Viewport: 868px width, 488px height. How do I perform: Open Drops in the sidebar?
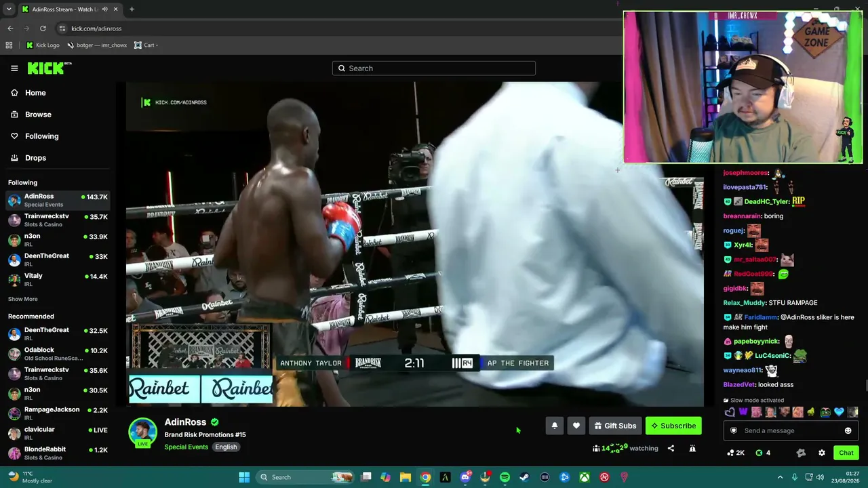pyautogui.click(x=35, y=158)
